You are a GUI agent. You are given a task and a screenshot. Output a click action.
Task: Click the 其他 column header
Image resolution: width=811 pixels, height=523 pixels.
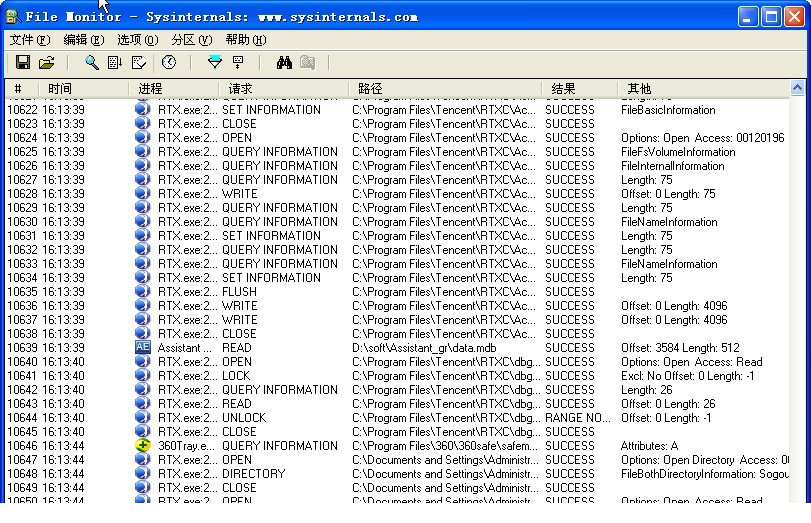[703, 88]
